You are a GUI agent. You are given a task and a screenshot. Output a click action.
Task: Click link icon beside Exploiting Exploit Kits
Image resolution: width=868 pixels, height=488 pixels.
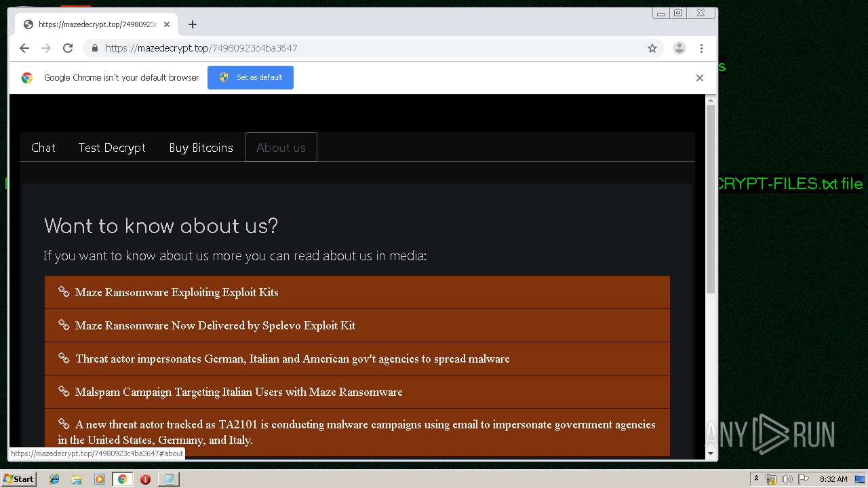(64, 291)
